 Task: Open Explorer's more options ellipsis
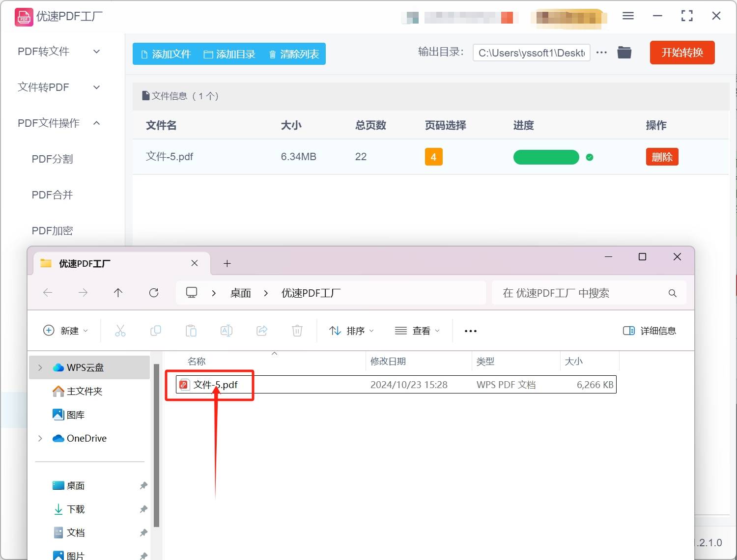coord(470,331)
